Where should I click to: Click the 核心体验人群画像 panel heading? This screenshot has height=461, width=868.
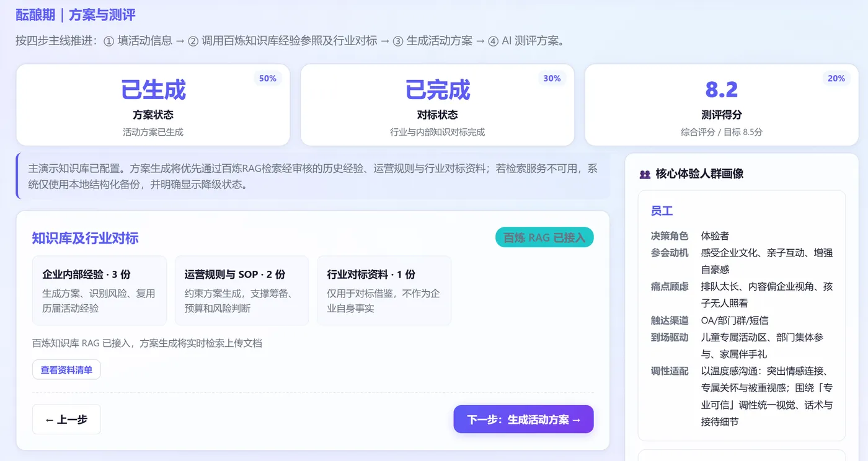(699, 174)
